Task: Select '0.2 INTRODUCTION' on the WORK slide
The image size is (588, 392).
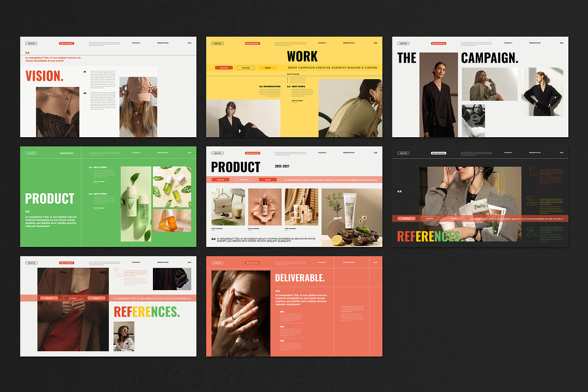Action: [x=270, y=86]
